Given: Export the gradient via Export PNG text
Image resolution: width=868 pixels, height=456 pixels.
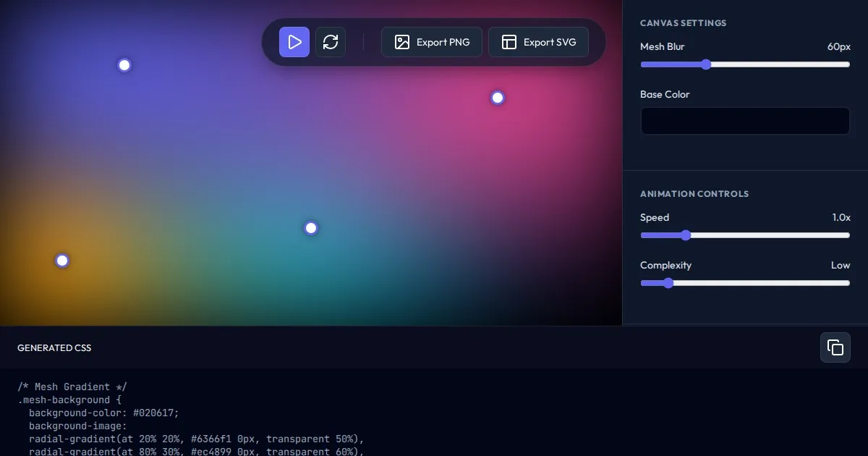Looking at the screenshot, I should (443, 42).
